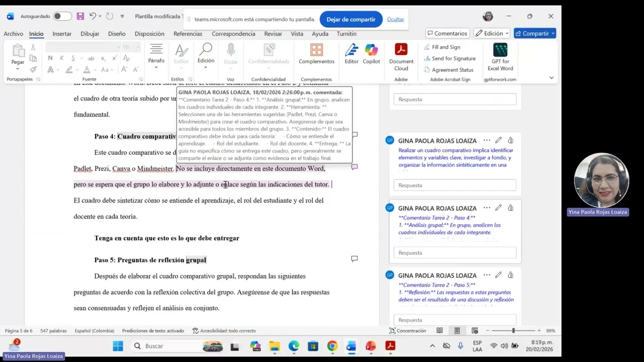
Task: Select the Web Layout view icon
Action: coord(474,331)
